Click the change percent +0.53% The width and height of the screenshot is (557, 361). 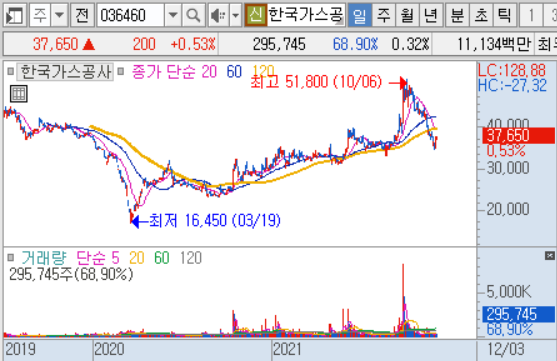[193, 44]
